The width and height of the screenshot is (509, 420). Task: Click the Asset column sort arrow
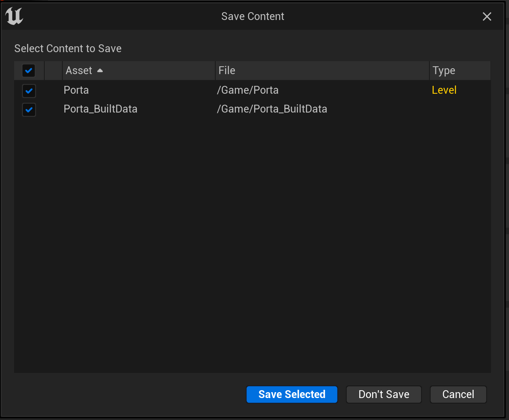[x=100, y=71]
